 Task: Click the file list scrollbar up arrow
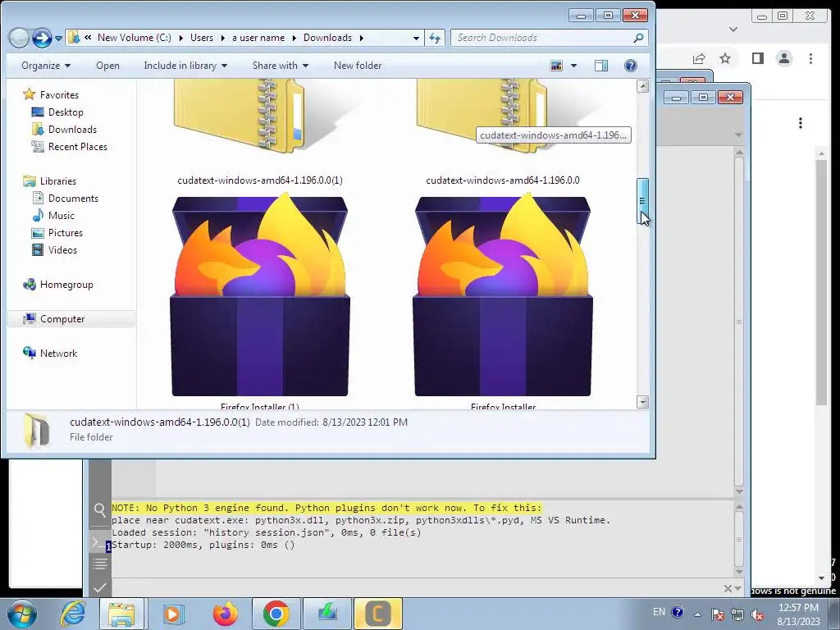pos(643,86)
